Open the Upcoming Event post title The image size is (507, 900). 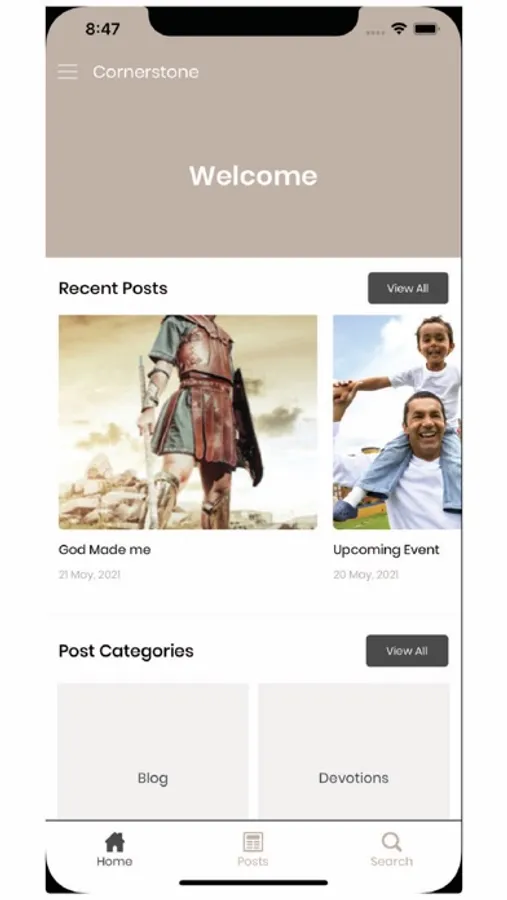[386, 550]
